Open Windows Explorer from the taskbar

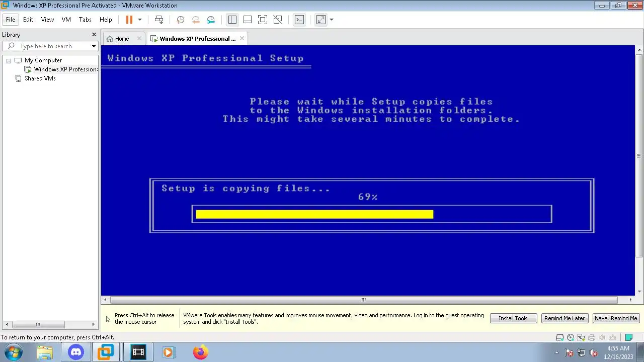45,352
